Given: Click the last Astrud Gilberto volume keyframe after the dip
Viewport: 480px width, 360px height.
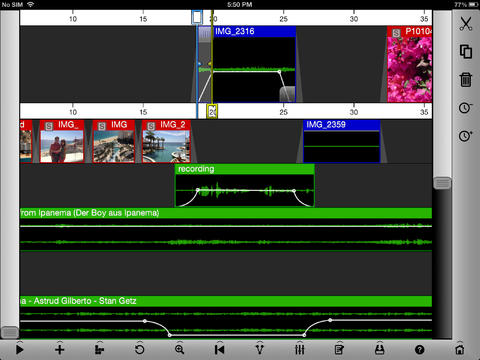Looking at the screenshot, I should [330, 320].
